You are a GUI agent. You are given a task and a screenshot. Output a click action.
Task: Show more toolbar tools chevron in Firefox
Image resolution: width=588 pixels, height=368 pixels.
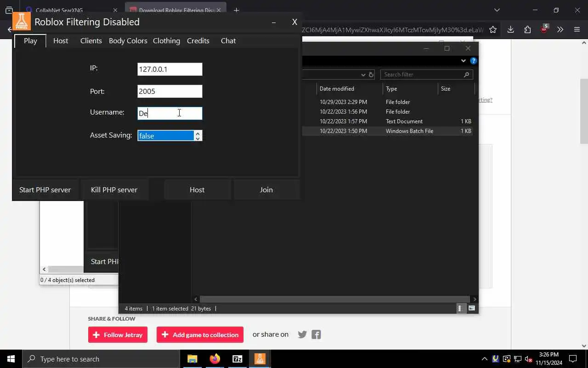[x=560, y=29]
